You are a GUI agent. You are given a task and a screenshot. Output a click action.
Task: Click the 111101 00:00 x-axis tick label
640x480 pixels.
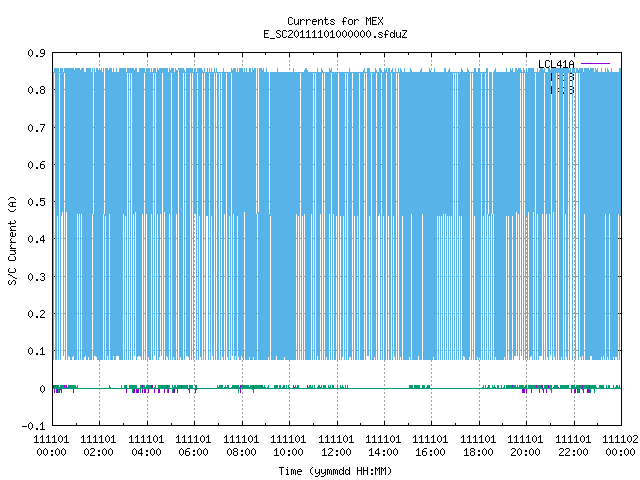pos(51,446)
